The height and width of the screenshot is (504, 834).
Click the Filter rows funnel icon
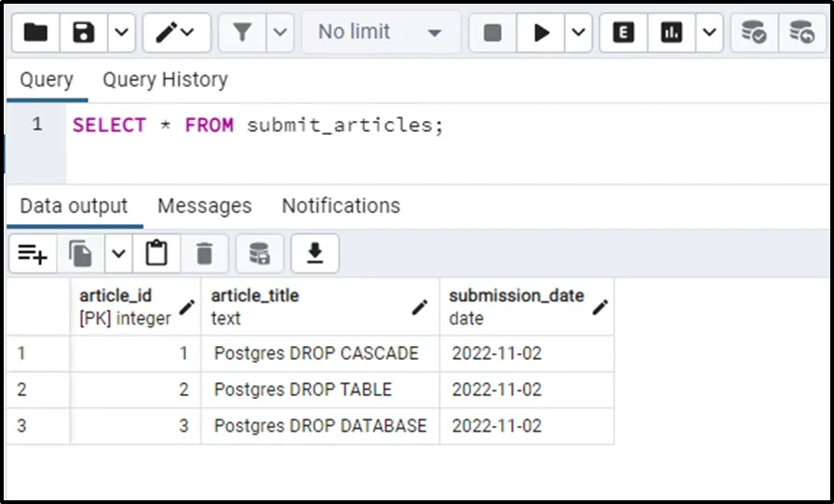tap(242, 33)
